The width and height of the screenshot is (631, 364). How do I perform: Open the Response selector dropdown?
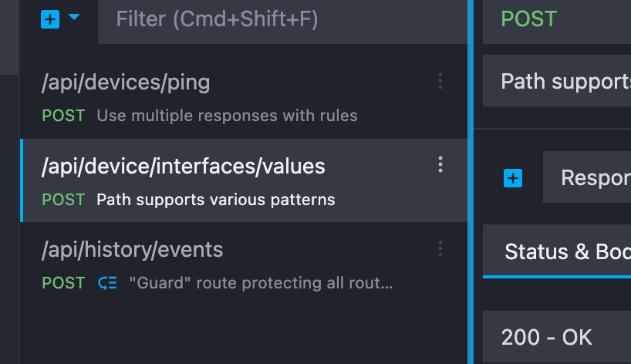(587, 177)
